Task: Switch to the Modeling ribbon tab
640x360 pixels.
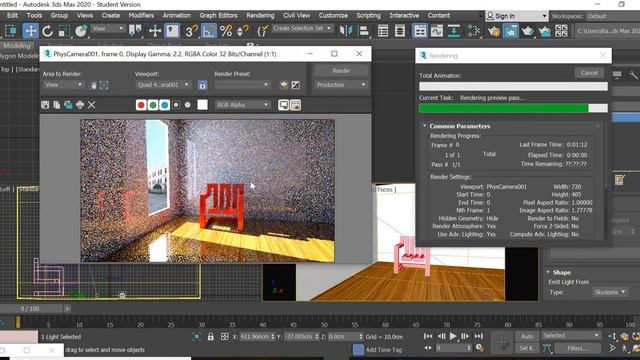Action: pos(17,46)
